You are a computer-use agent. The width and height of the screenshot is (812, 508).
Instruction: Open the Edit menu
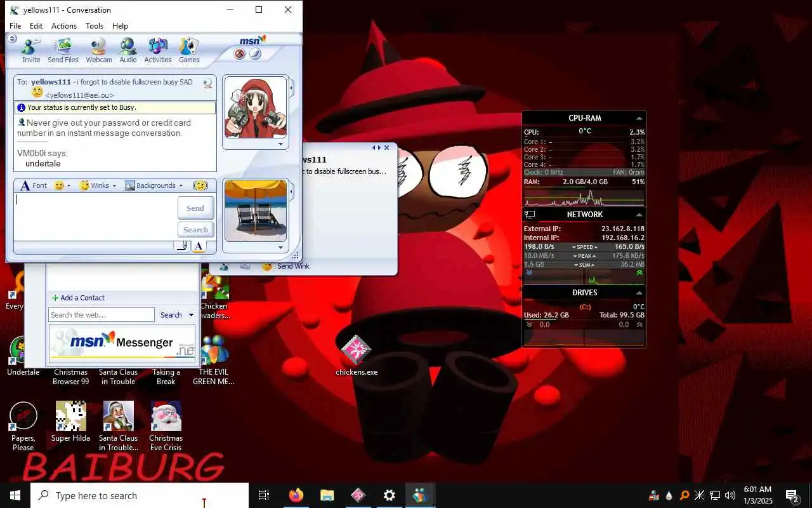click(x=36, y=26)
